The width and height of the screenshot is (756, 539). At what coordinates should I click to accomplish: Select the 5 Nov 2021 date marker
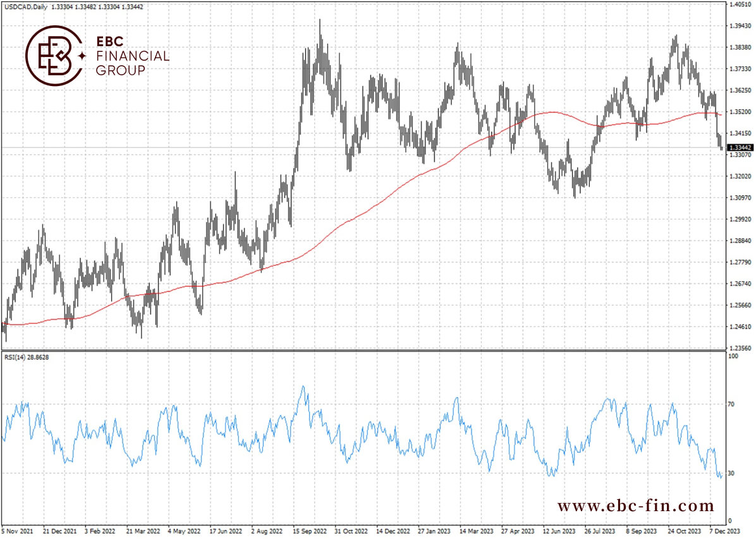[x=17, y=531]
